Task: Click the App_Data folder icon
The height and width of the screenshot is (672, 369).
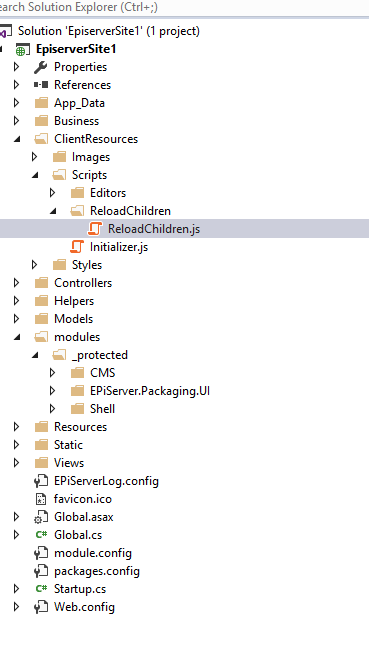Action: 41,103
